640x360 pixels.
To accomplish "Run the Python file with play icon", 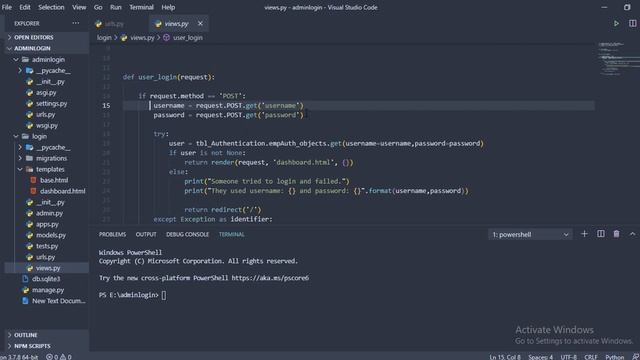I will click(x=616, y=24).
